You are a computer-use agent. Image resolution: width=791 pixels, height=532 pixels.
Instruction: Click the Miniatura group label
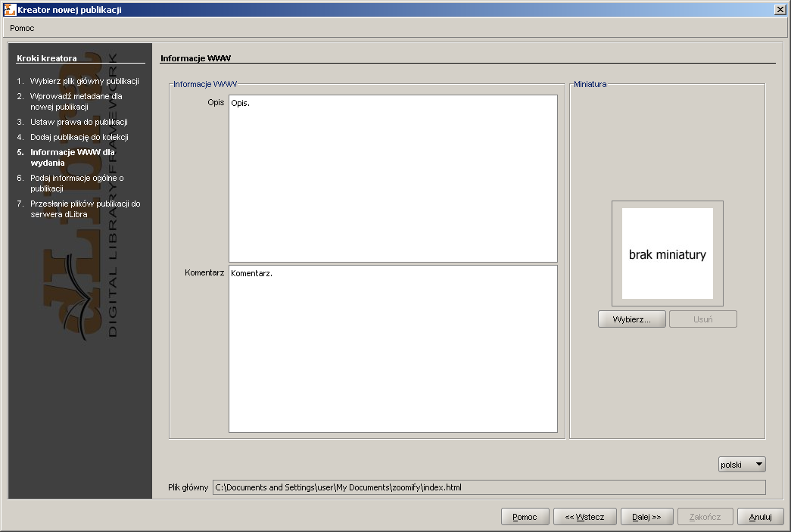(590, 84)
